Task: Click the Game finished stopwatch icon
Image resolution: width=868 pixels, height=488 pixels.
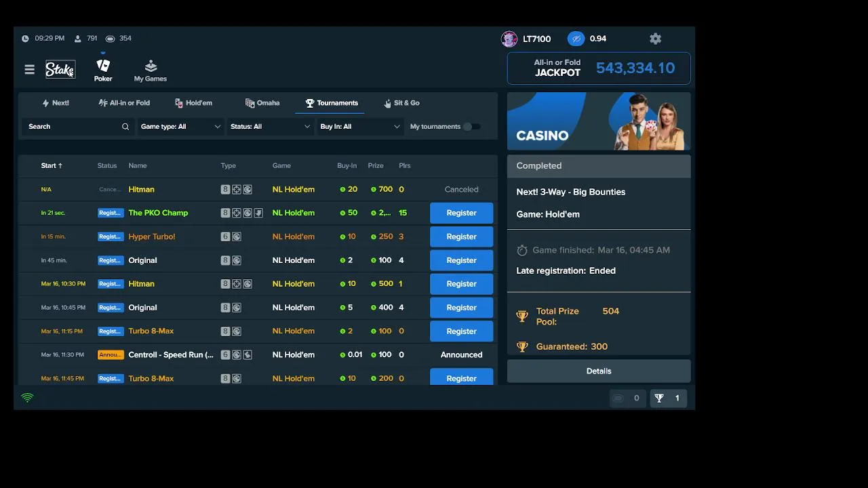Action: pyautogui.click(x=522, y=250)
